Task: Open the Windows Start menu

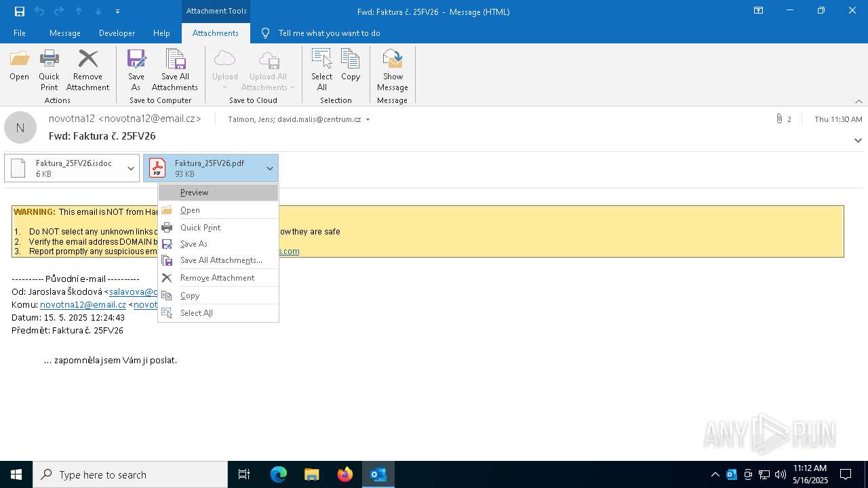Action: pyautogui.click(x=16, y=474)
